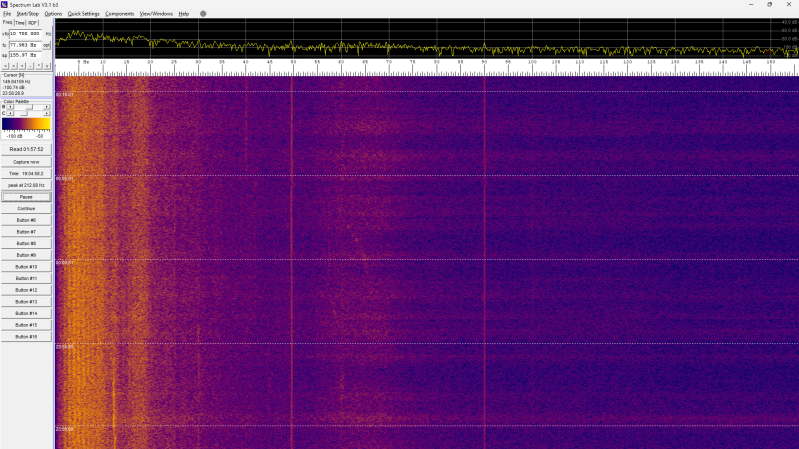Click the Spectrum Lab title bar app icon
Viewport: 799px width, 449px height.
[4, 5]
